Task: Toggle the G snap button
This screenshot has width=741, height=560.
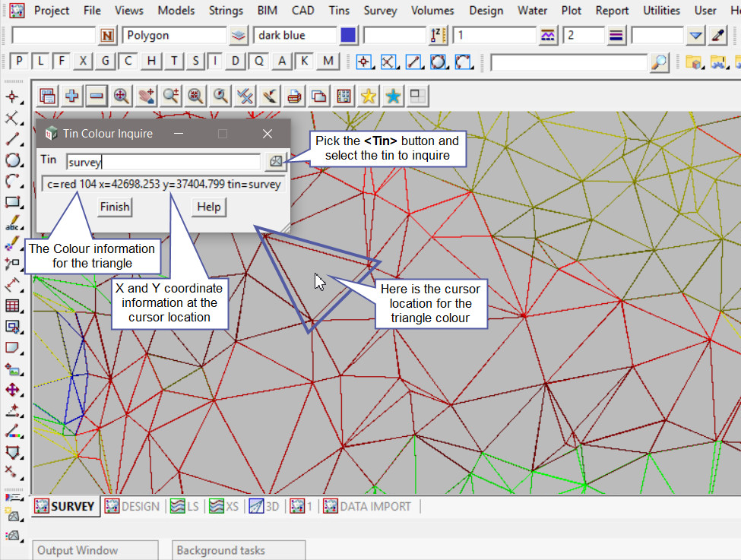Action: click(x=106, y=62)
